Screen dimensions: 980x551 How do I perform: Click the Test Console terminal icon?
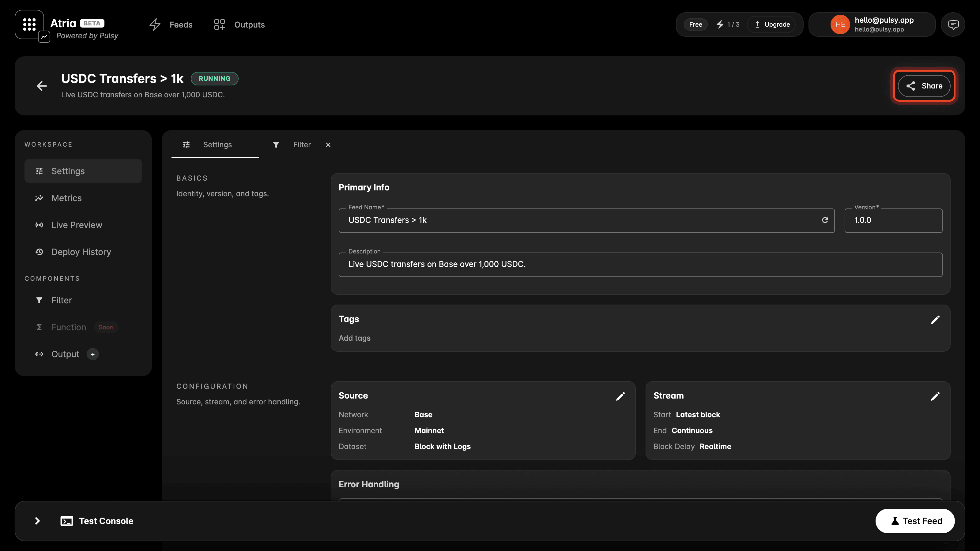(66, 521)
